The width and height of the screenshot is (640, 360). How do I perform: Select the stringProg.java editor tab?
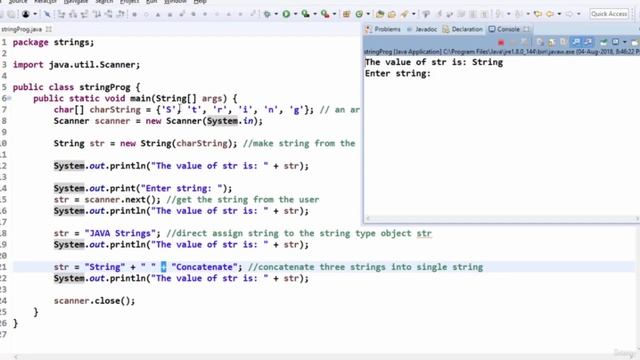21,29
